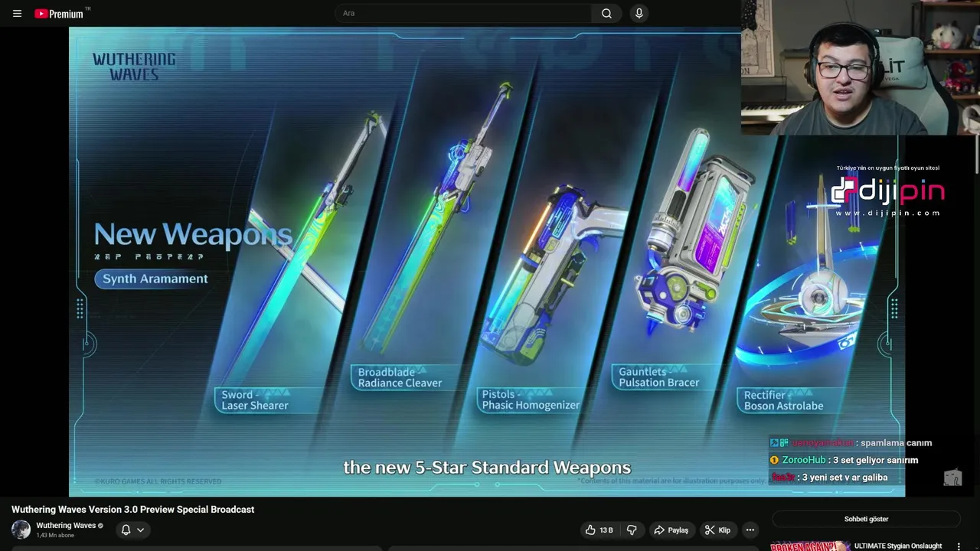Create a clip with Klip button
980x551 pixels.
[x=718, y=530]
